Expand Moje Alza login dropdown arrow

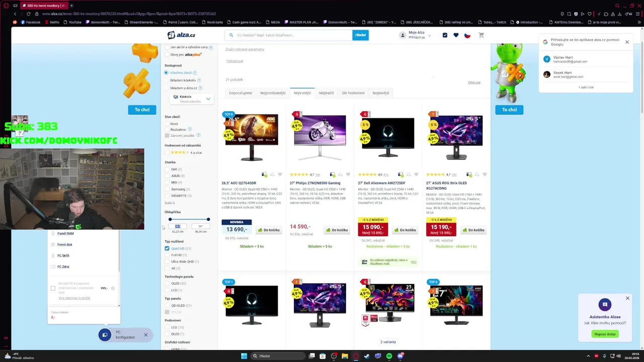coord(429,36)
